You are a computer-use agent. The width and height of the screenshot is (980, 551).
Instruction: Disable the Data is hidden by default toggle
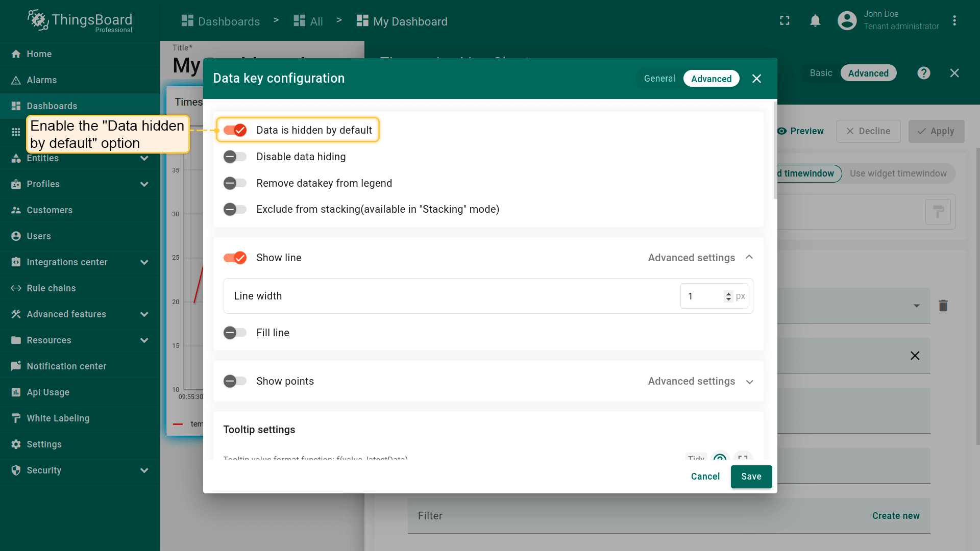235,130
